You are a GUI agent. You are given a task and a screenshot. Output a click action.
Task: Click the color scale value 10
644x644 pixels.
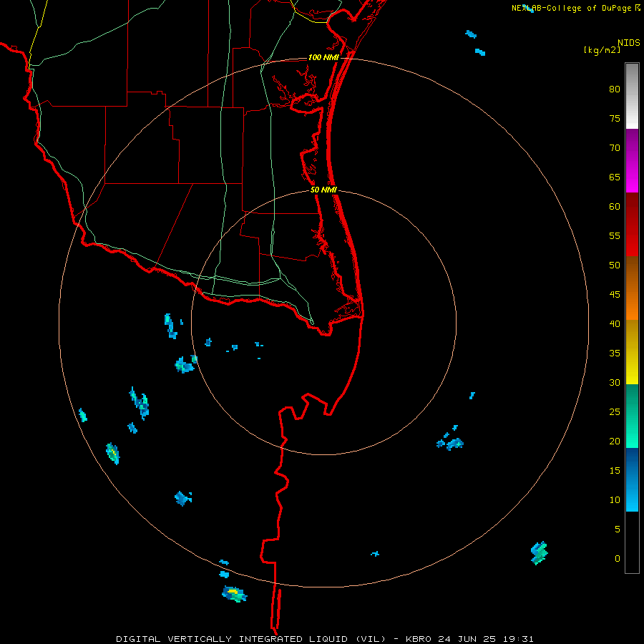click(x=615, y=500)
